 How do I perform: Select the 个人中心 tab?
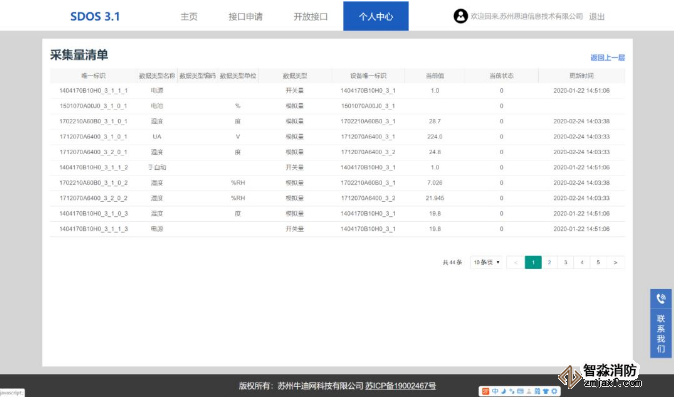(x=376, y=16)
